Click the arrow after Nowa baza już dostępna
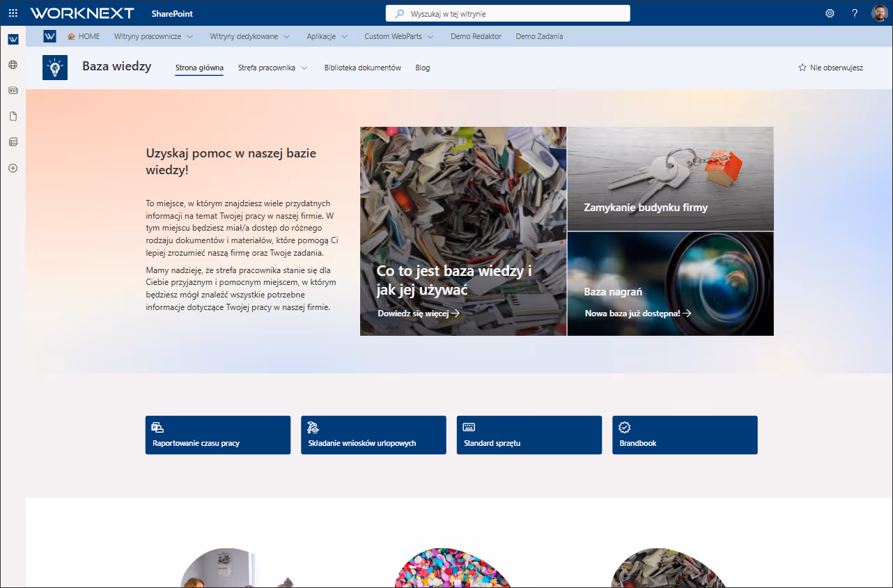Image resolution: width=893 pixels, height=588 pixels. pos(687,314)
